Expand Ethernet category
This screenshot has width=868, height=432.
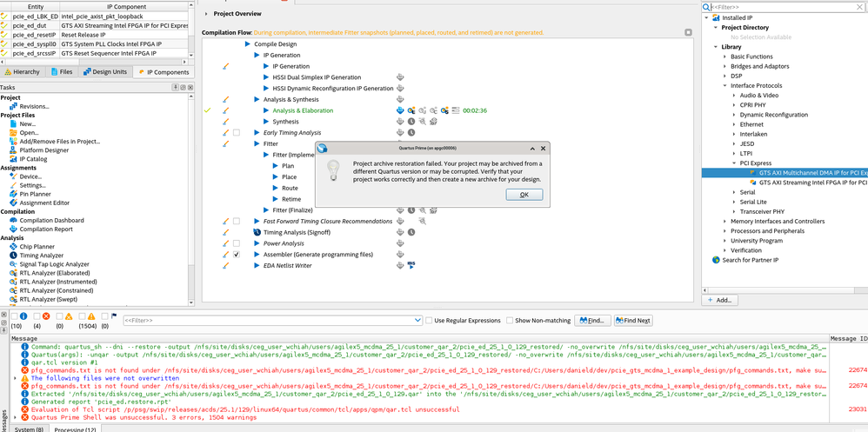click(734, 124)
